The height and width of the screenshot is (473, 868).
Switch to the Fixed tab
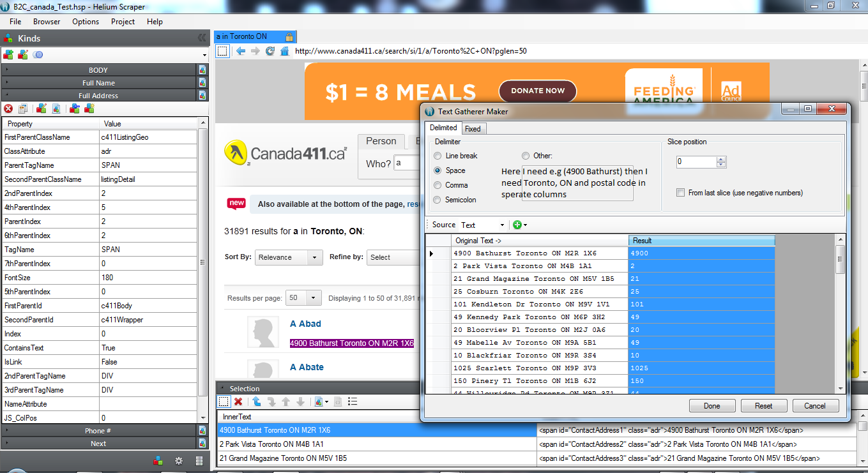[x=473, y=128]
